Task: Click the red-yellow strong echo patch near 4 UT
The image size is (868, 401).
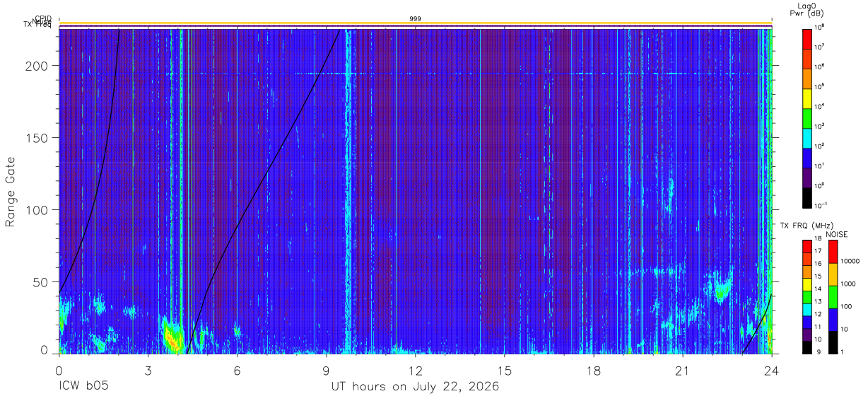Action: [172, 336]
